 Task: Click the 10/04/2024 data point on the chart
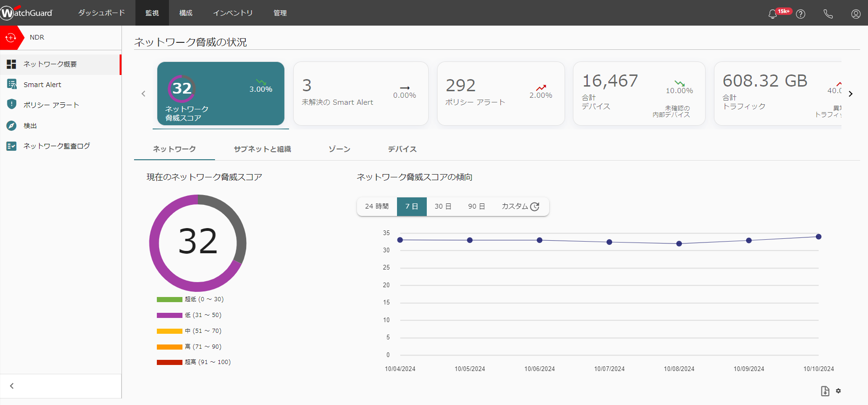click(400, 240)
